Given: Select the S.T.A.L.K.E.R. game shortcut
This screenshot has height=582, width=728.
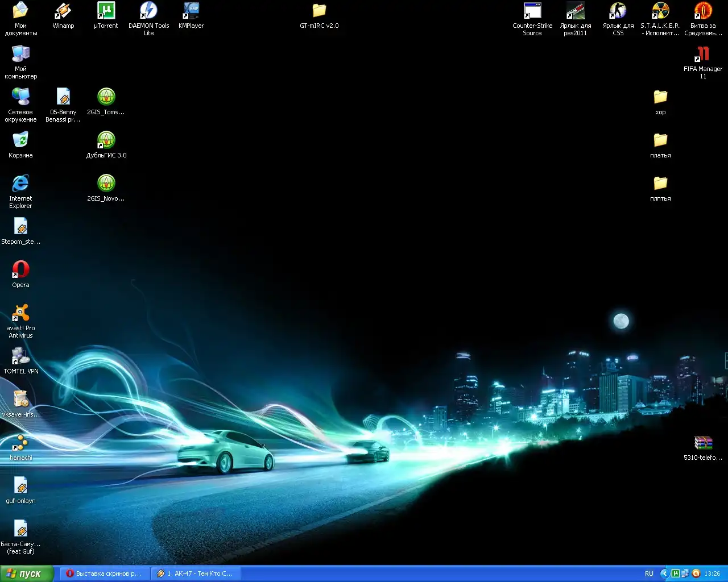Looking at the screenshot, I should [x=660, y=11].
